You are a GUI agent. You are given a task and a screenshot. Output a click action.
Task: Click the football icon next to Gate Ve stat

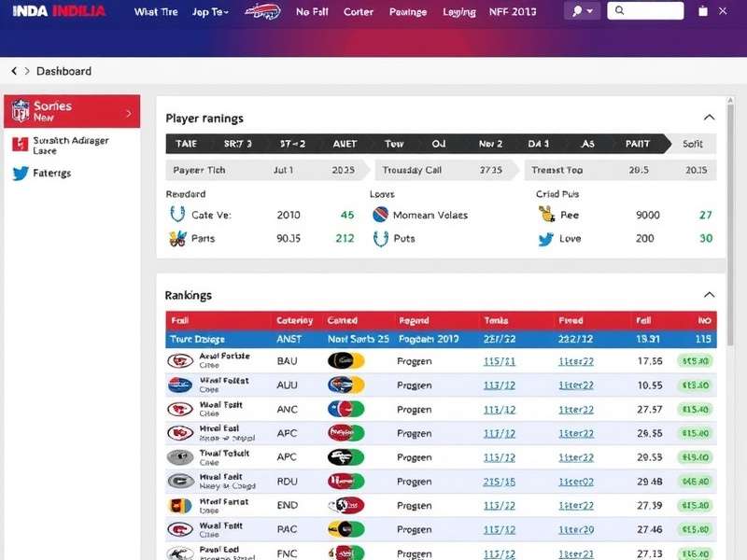tap(179, 215)
